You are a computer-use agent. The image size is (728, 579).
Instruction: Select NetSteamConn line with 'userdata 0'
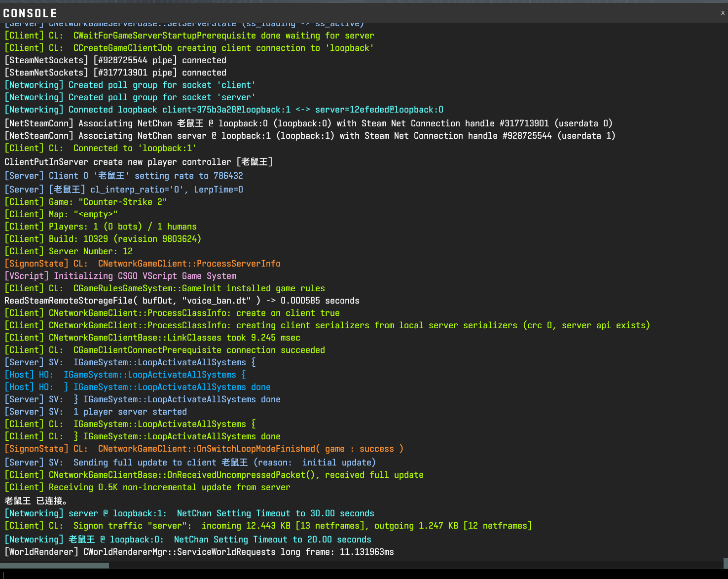pyautogui.click(x=308, y=123)
